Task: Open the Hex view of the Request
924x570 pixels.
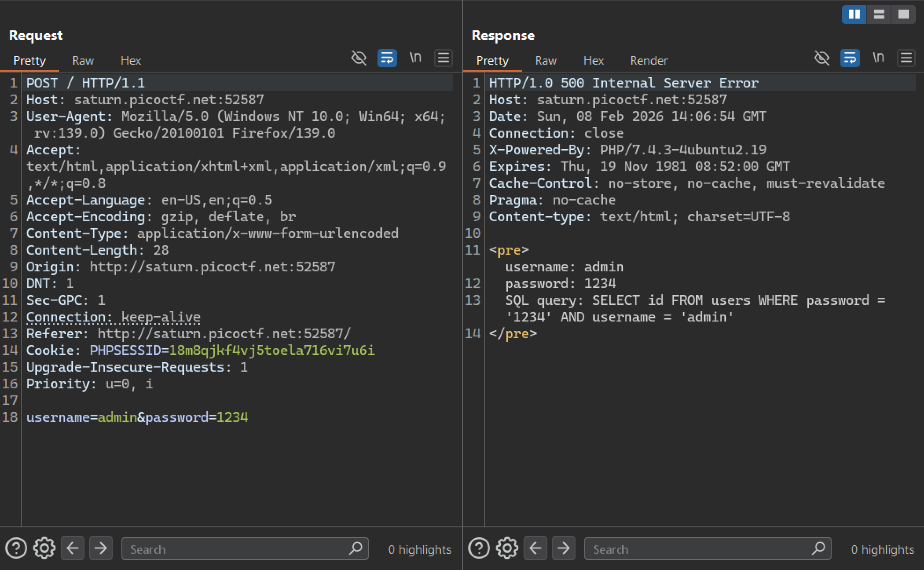Action: tap(131, 60)
